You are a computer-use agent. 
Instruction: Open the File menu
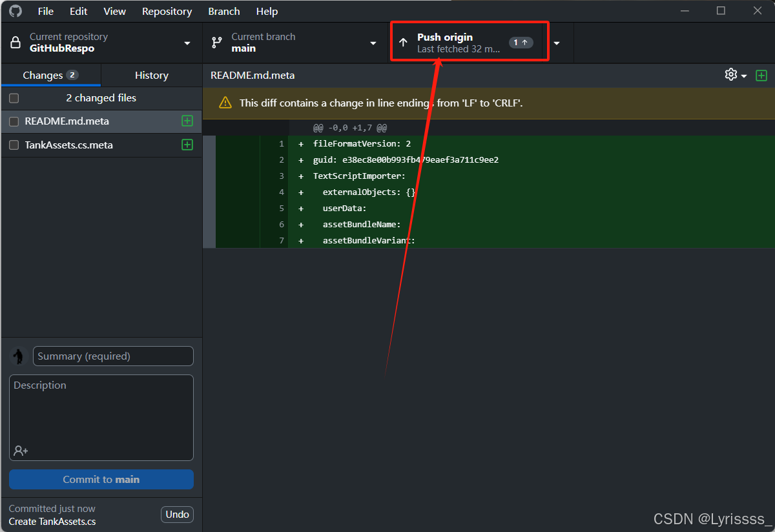[x=46, y=12]
